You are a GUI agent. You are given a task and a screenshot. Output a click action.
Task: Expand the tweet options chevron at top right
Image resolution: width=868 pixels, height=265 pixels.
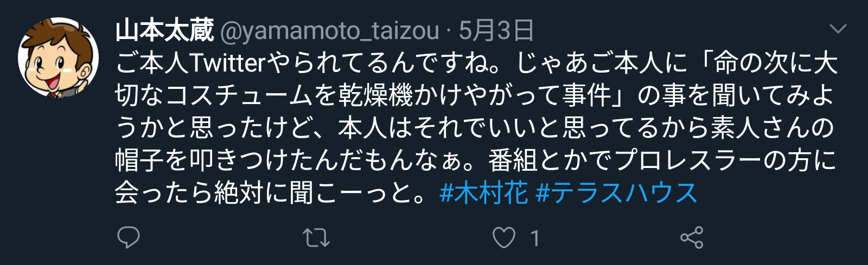click(838, 29)
